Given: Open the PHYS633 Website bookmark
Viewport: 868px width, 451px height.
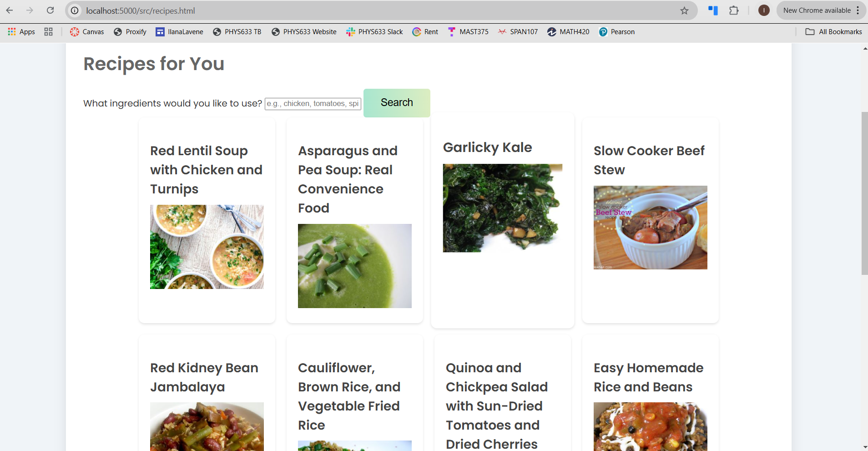Looking at the screenshot, I should click(304, 32).
